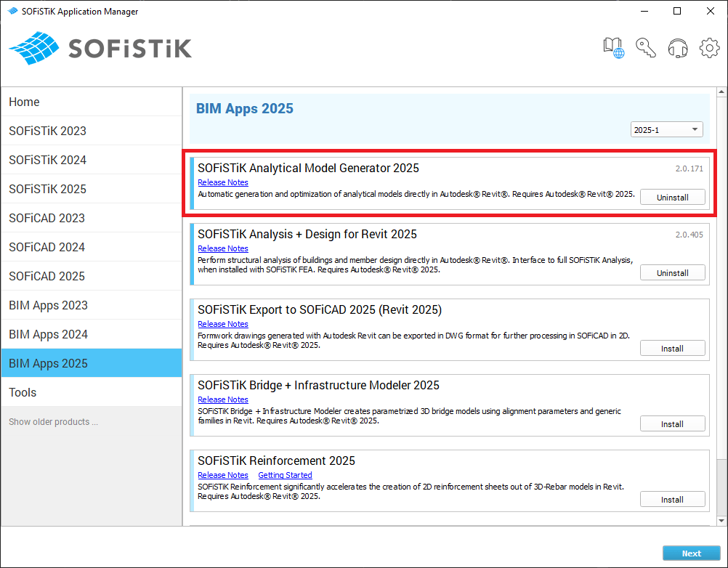This screenshot has width=728, height=568.
Task: Uninstall Analytical Model Generator 2025
Action: pos(672,198)
